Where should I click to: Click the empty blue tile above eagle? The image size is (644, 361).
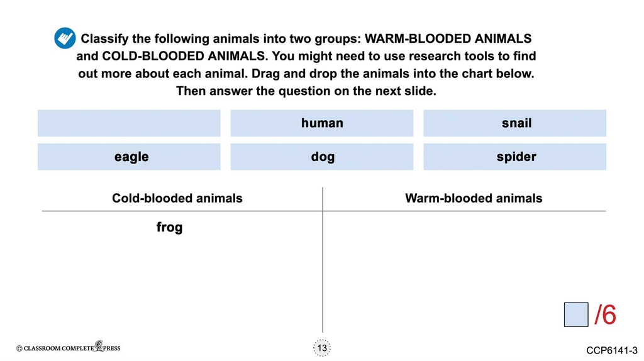coord(129,123)
